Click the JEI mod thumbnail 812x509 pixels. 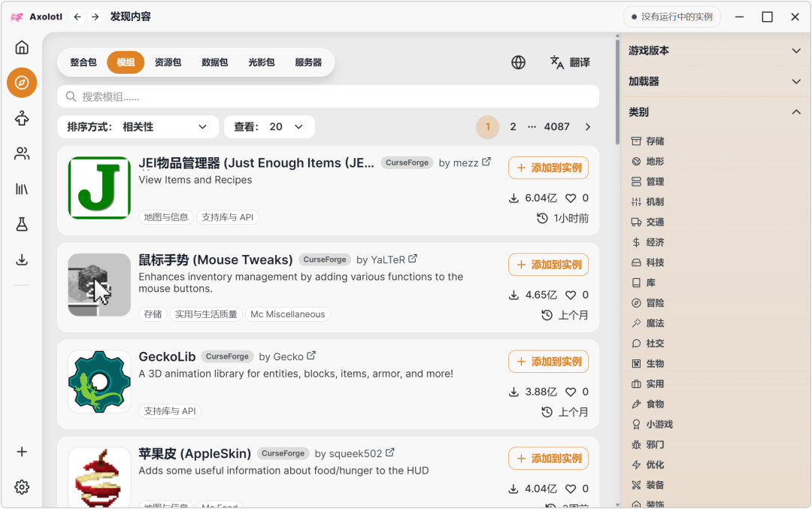99,188
